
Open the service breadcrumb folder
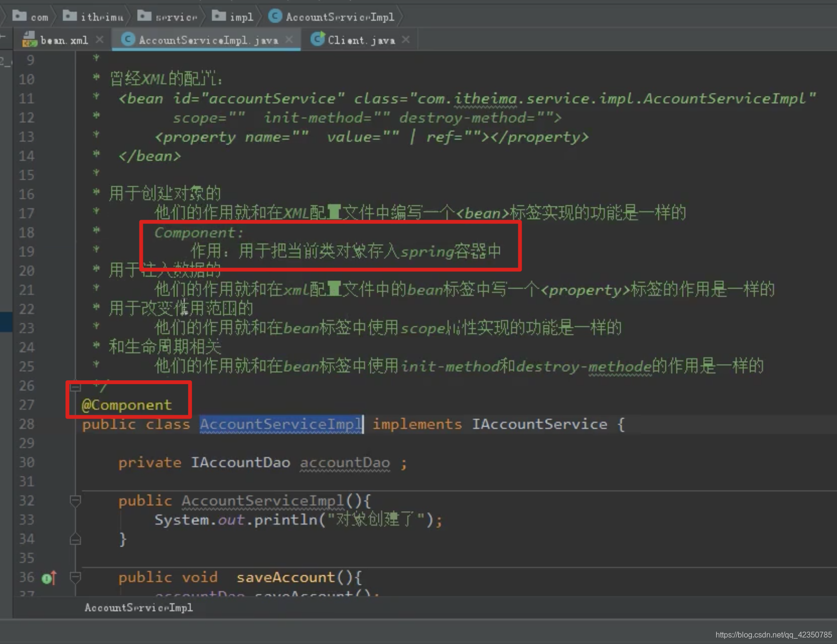(167, 17)
